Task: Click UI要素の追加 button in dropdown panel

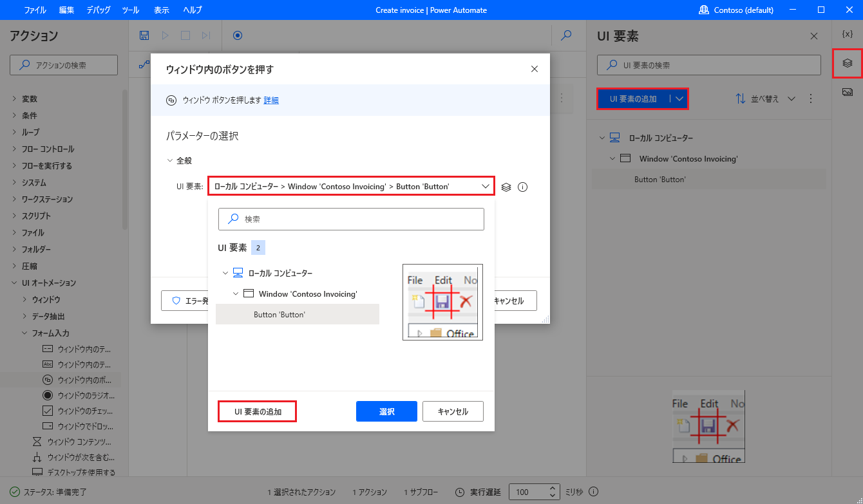Action: click(258, 411)
